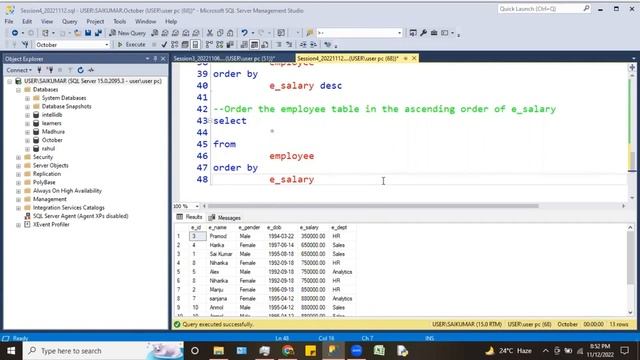Open the Project menu
Screen dimensions: 640x360
tap(95, 21)
